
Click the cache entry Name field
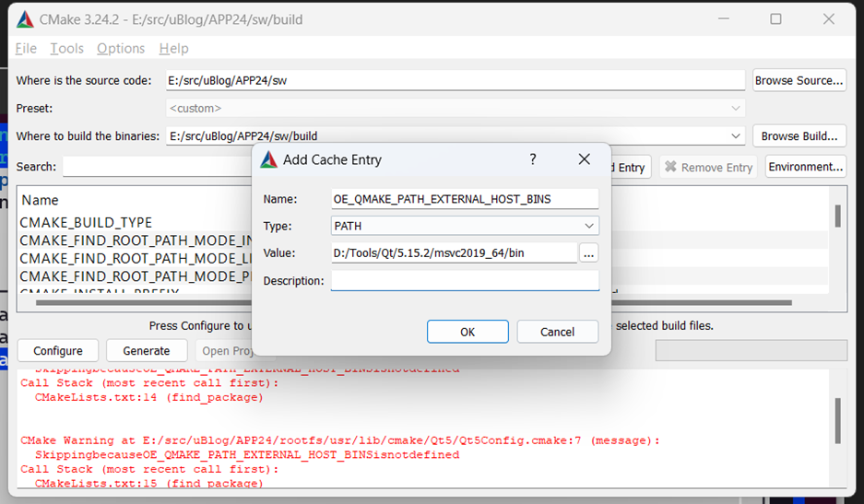465,199
